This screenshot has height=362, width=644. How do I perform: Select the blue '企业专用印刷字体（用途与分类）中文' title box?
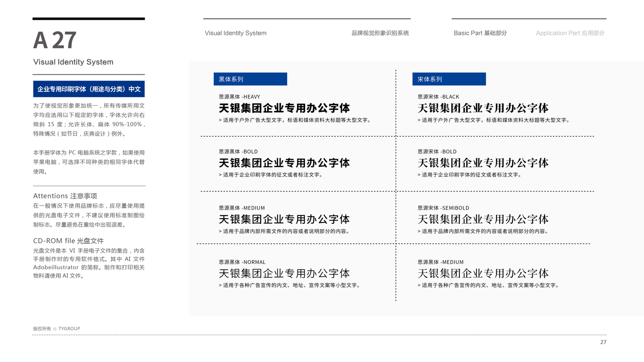point(89,89)
